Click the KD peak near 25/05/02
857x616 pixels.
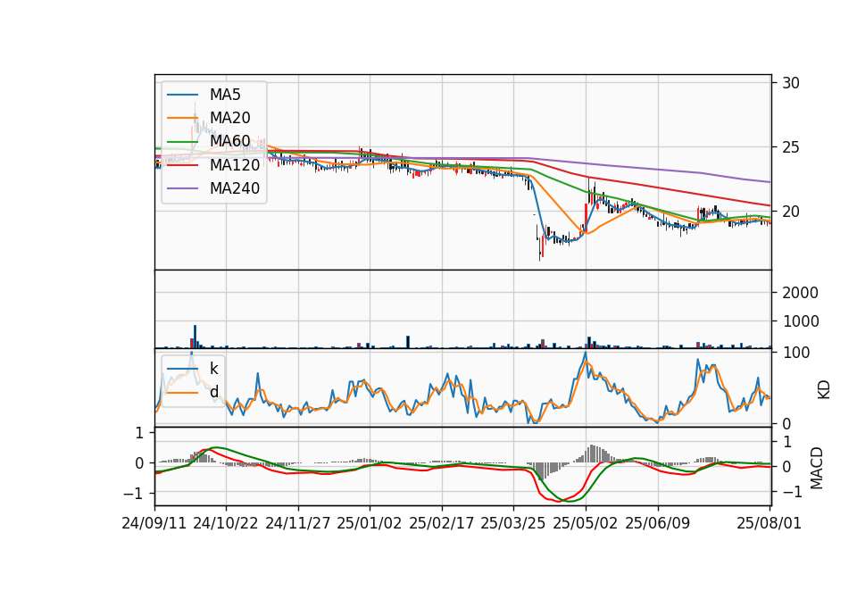[586, 354]
